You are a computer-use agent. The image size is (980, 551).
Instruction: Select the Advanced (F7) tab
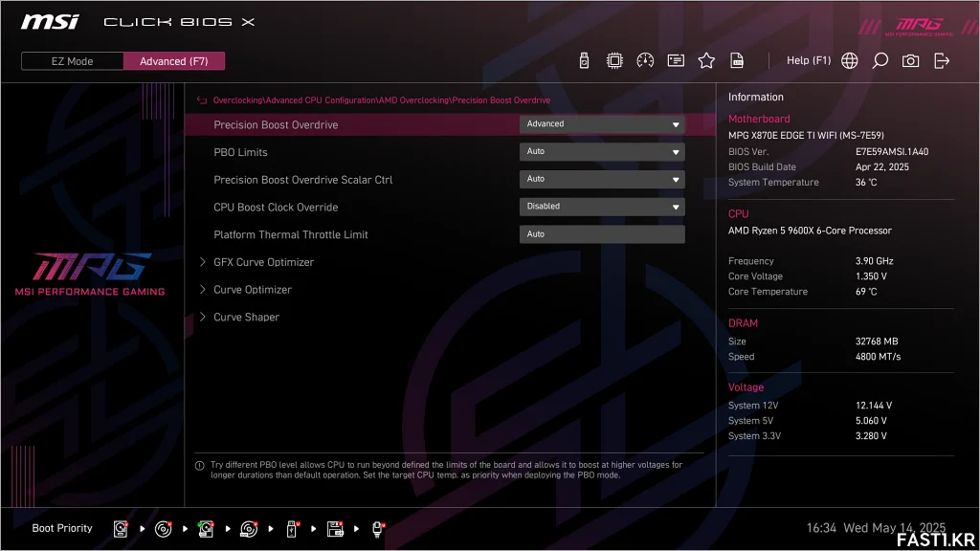174,61
